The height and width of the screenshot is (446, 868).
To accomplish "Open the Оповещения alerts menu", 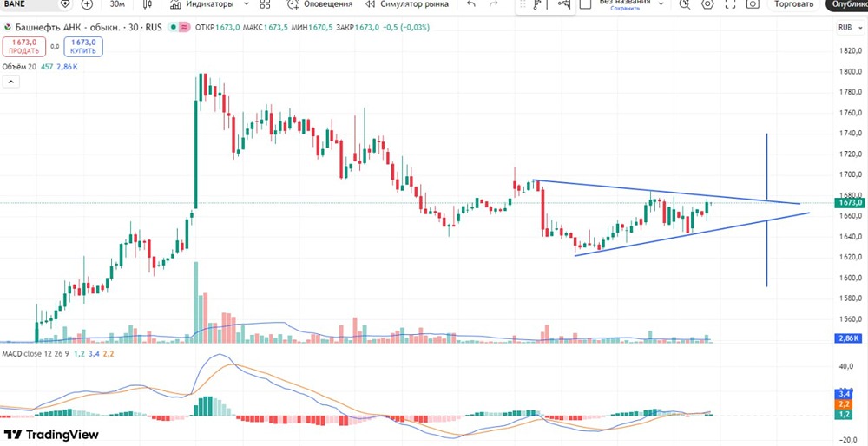I will [319, 3].
